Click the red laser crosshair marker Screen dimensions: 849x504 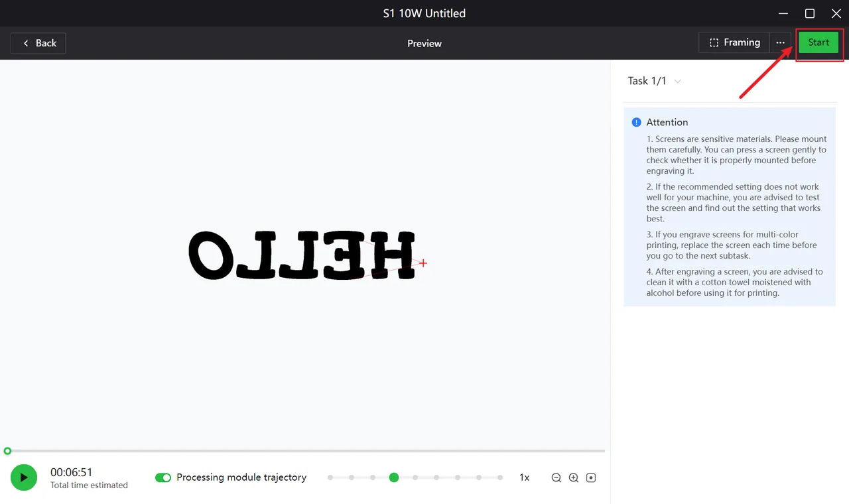coord(423,263)
